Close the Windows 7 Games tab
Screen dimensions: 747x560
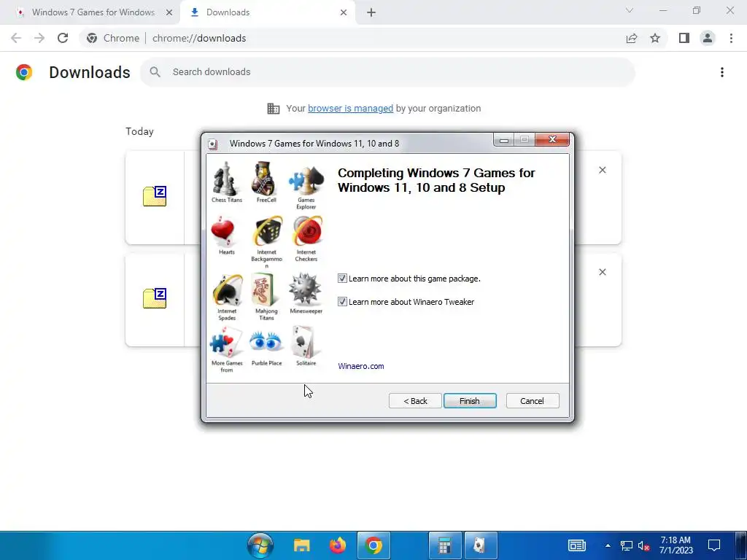point(169,12)
